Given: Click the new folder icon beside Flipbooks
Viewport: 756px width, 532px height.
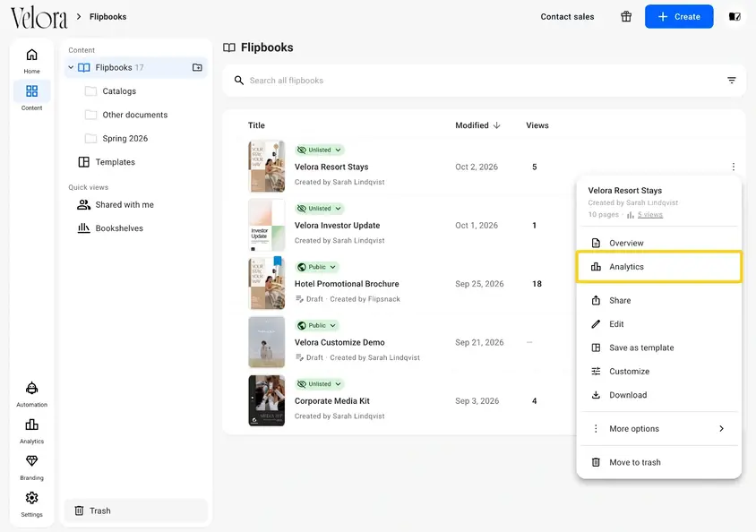Looking at the screenshot, I should pos(197,67).
